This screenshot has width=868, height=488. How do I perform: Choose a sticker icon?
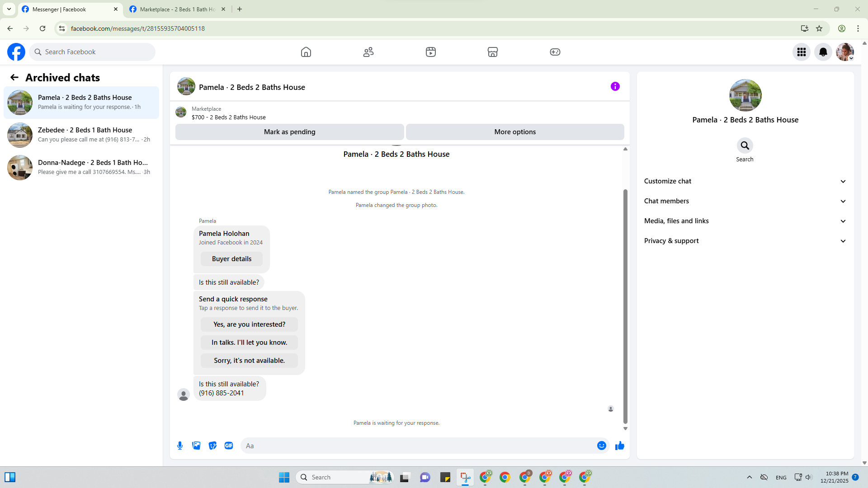pyautogui.click(x=212, y=446)
